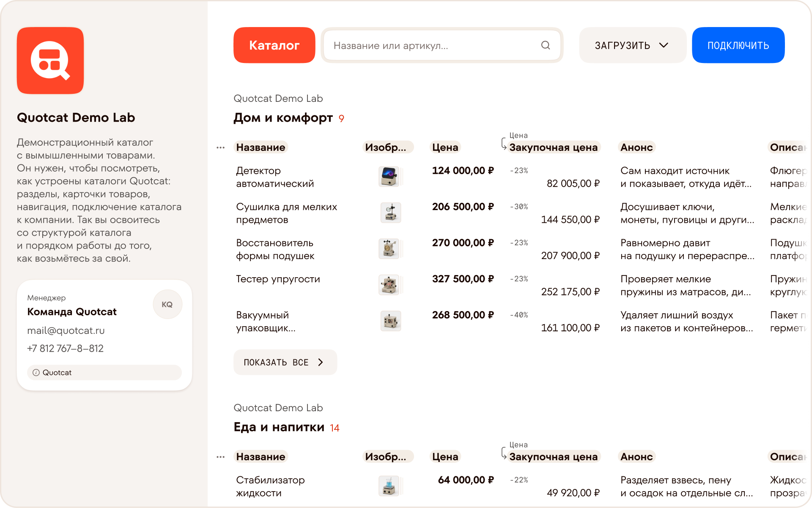Click the Quotcat logo icon
The width and height of the screenshot is (812, 508).
[50, 60]
